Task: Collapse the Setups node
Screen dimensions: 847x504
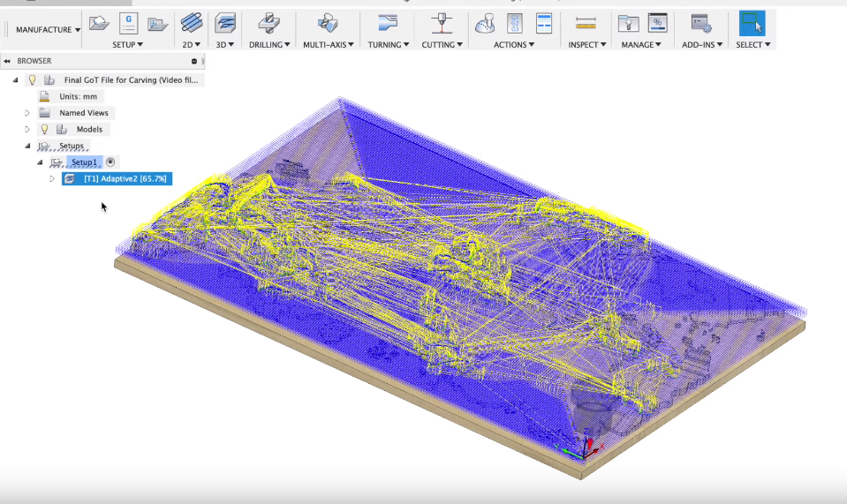Action: point(27,146)
